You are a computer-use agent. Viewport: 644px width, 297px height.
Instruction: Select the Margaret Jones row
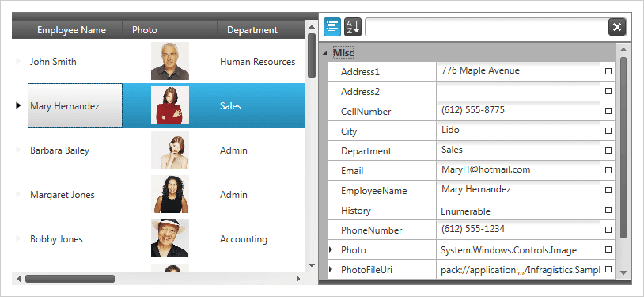tap(158, 195)
